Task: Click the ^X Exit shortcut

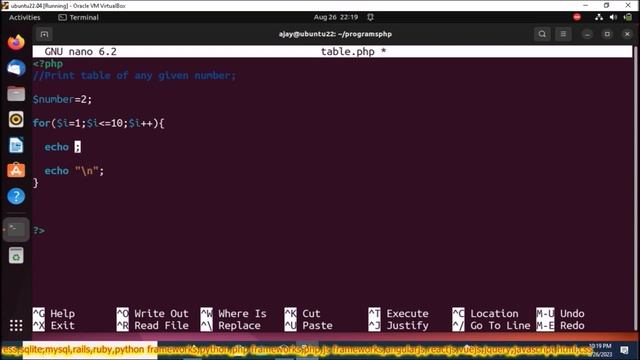Action: tap(54, 325)
